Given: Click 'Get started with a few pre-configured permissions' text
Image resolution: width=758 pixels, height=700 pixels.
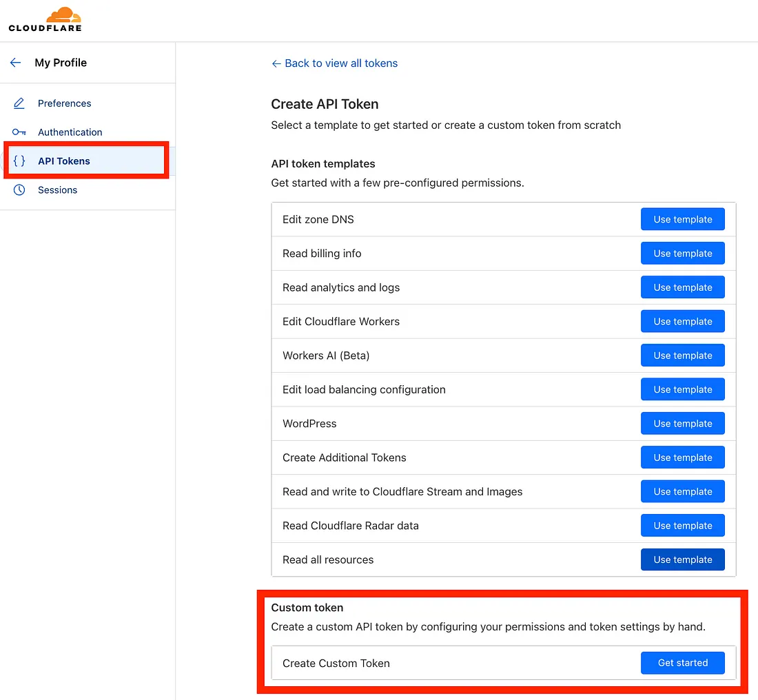Looking at the screenshot, I should 398,183.
